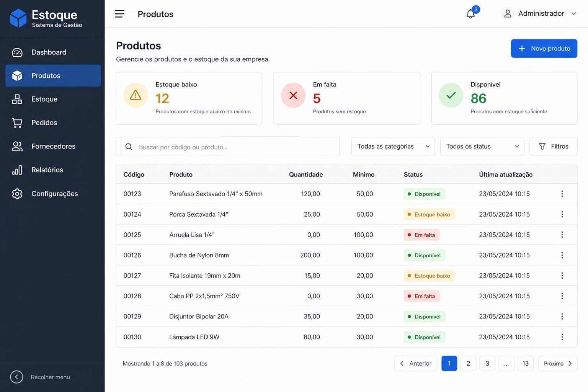This screenshot has width=588, height=392.
Task: Open Relatórios from the sidebar
Action: [x=53, y=170]
